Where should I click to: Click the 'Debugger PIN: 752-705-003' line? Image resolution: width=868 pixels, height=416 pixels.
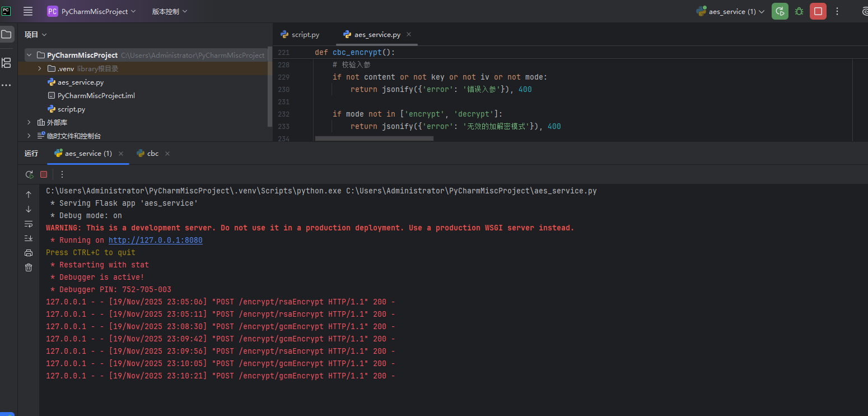click(111, 289)
